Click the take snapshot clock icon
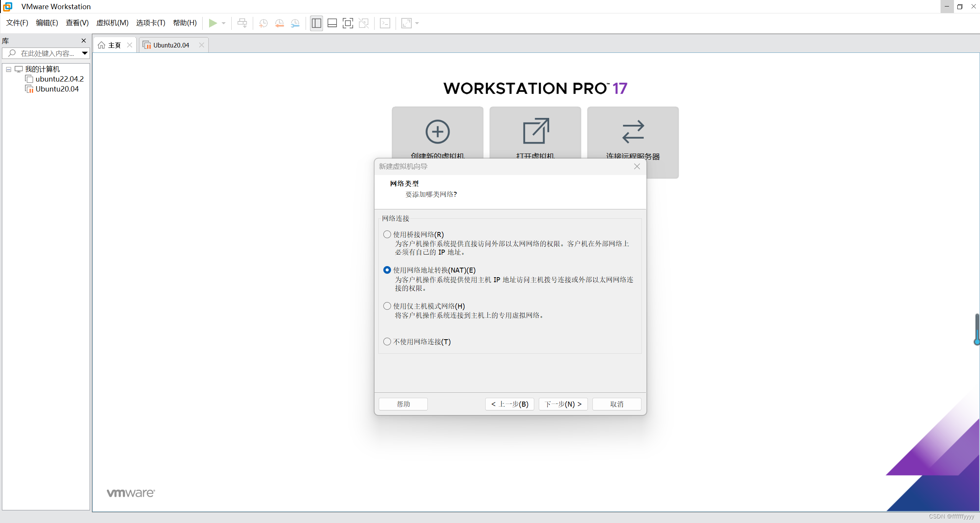The height and width of the screenshot is (523, 980). click(x=263, y=23)
